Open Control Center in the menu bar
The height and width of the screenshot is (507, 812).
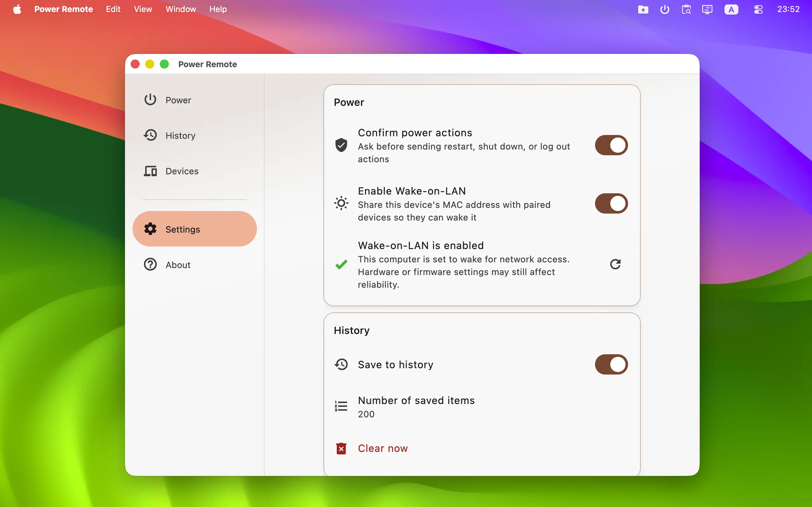click(x=758, y=10)
